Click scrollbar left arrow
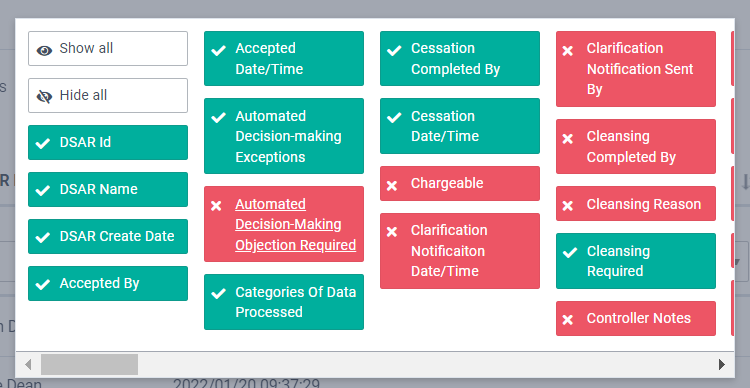The width and height of the screenshot is (750, 388). click(x=28, y=365)
